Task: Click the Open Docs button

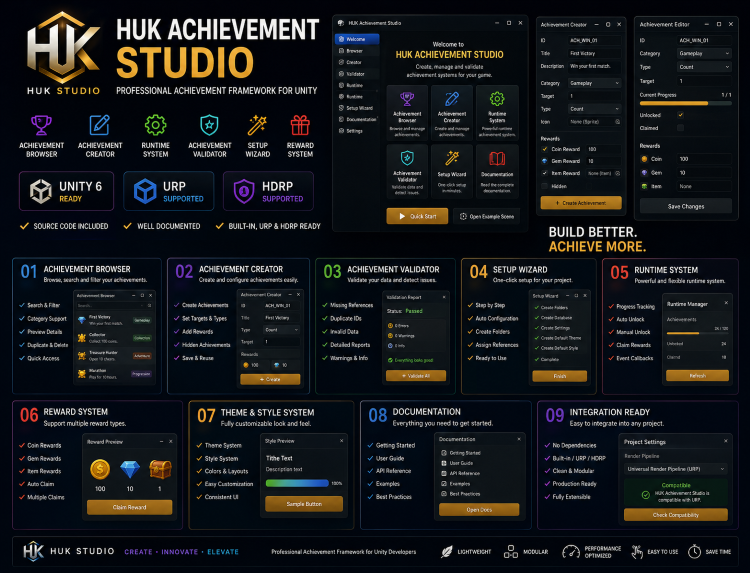Action: [479, 510]
